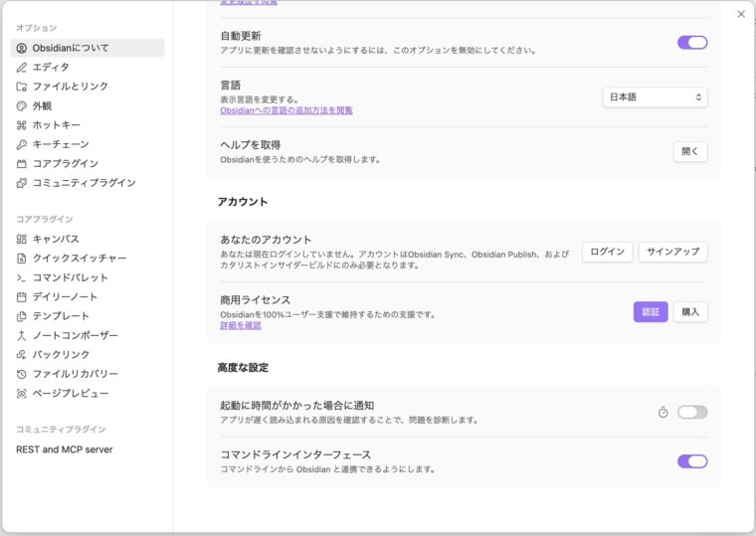The image size is (756, 536).
Task: Click the 開く help button
Action: coord(690,152)
